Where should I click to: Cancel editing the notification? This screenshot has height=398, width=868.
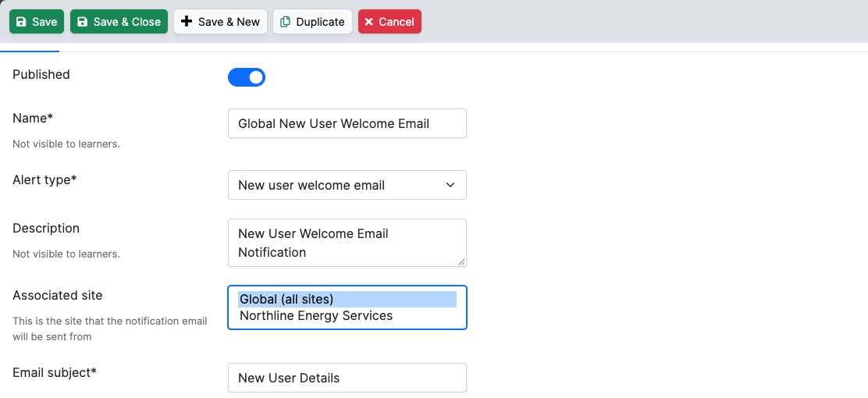coord(390,22)
